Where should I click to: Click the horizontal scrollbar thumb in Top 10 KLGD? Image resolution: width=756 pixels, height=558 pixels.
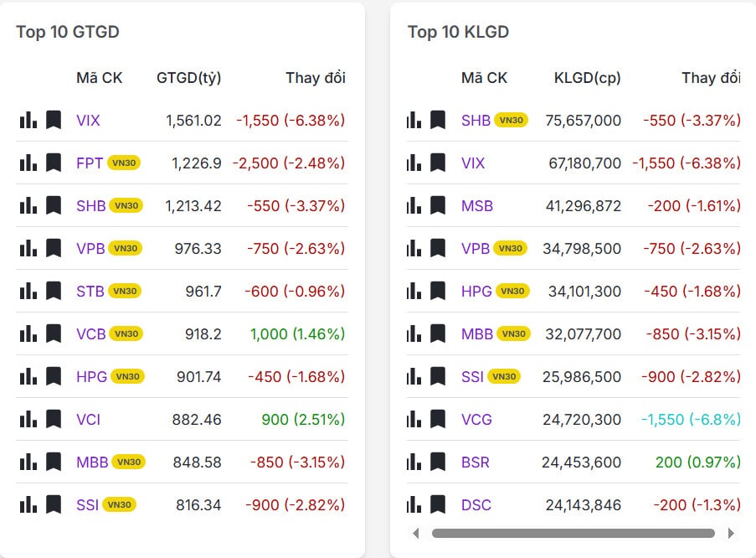coord(573,533)
